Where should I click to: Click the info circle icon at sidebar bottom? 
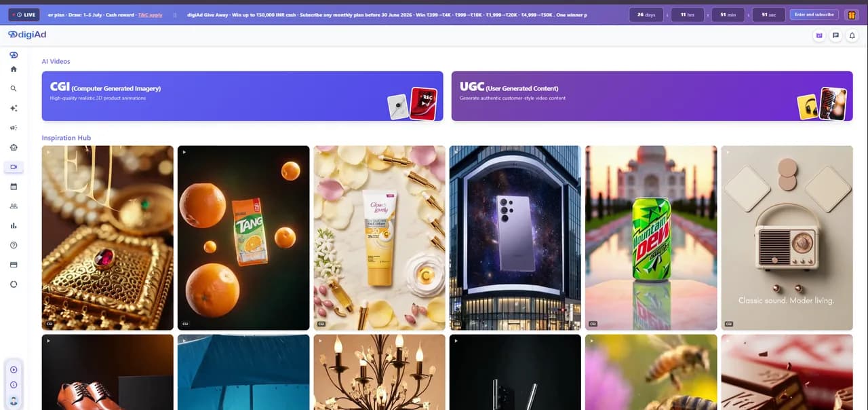coord(14,385)
